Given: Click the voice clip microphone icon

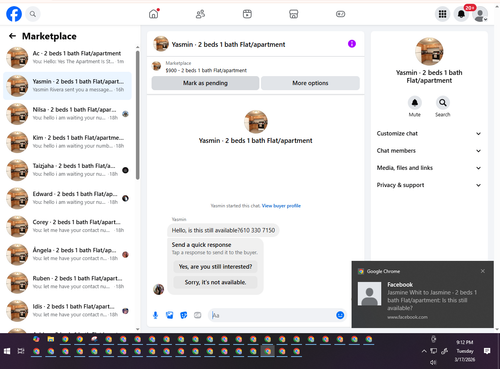Looking at the screenshot, I should 155,315.
